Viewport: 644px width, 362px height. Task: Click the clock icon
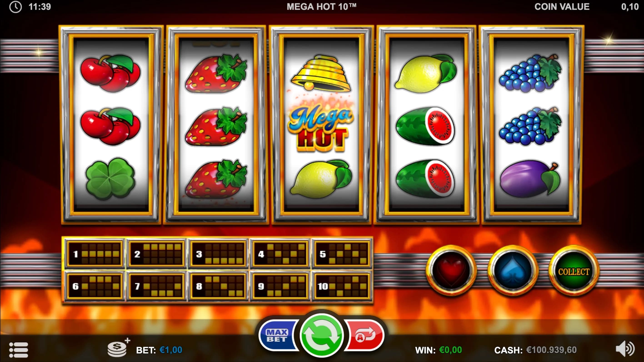tap(15, 7)
